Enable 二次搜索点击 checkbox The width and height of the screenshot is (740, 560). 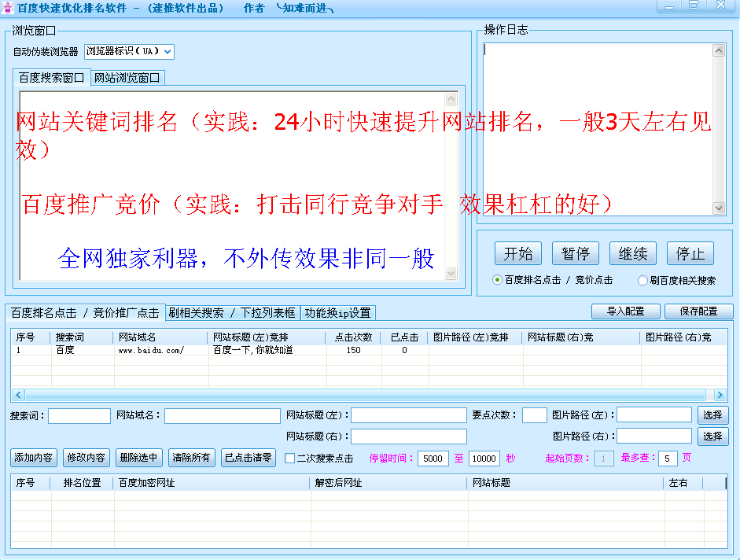click(x=289, y=458)
